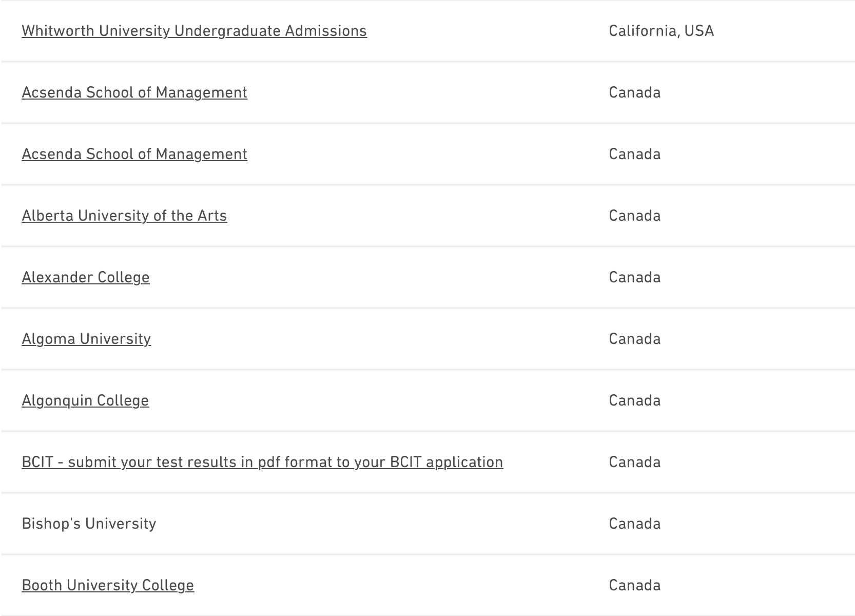This screenshot has height=616, width=855.
Task: Click Canada beside Bishop's University
Action: [634, 524]
